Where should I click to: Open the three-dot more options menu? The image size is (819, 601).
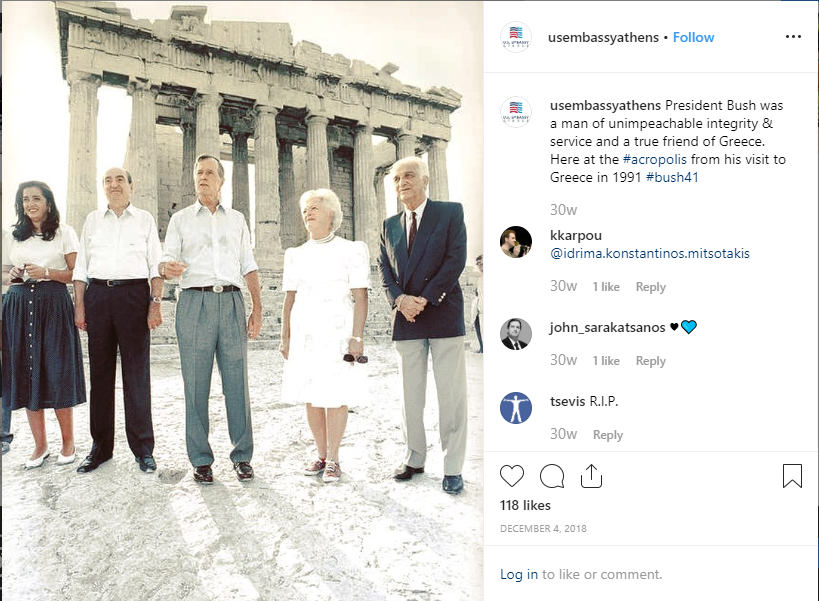[x=793, y=37]
